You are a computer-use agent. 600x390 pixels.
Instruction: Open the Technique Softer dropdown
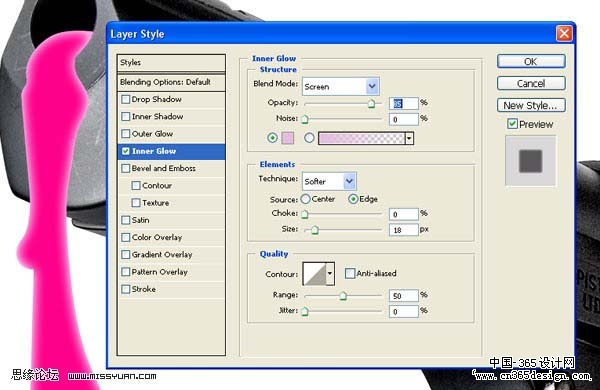(x=329, y=181)
